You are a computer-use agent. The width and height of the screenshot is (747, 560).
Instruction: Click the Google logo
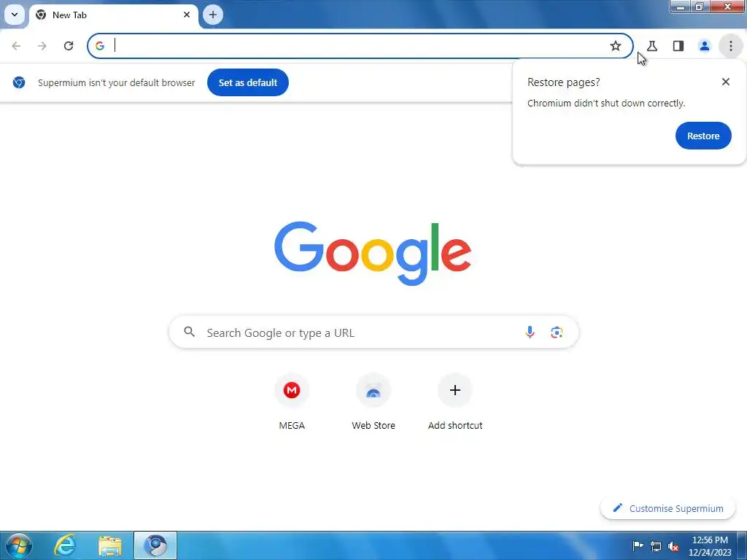(373, 253)
